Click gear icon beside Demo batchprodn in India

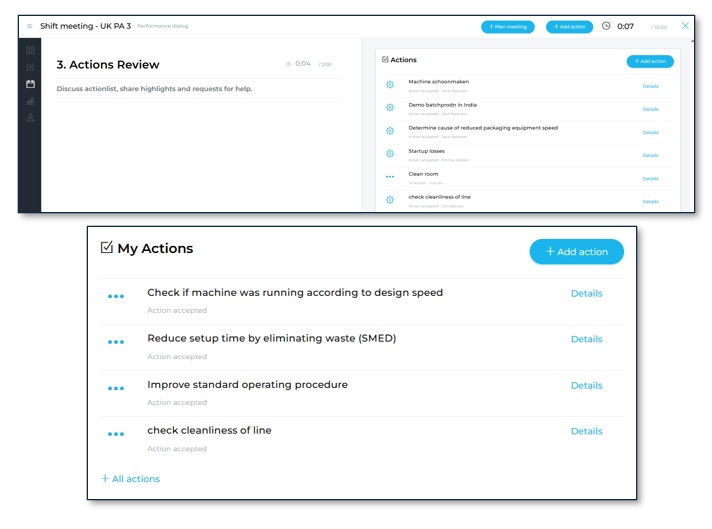point(390,108)
